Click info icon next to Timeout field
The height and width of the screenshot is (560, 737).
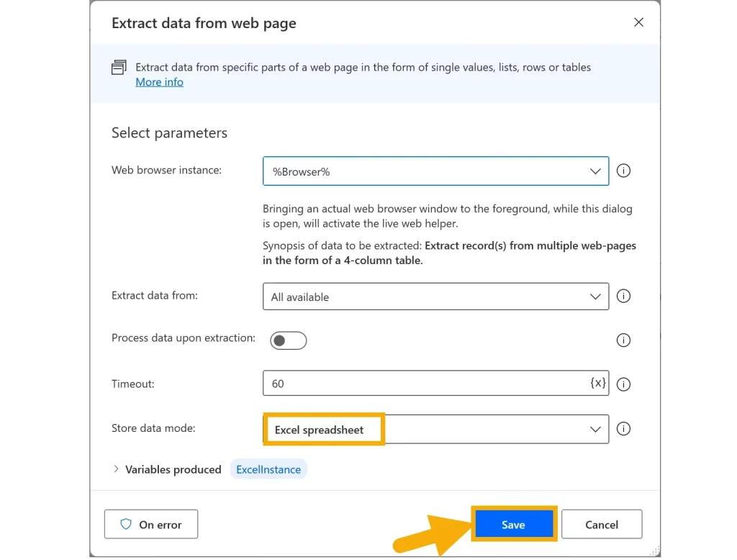(x=624, y=384)
